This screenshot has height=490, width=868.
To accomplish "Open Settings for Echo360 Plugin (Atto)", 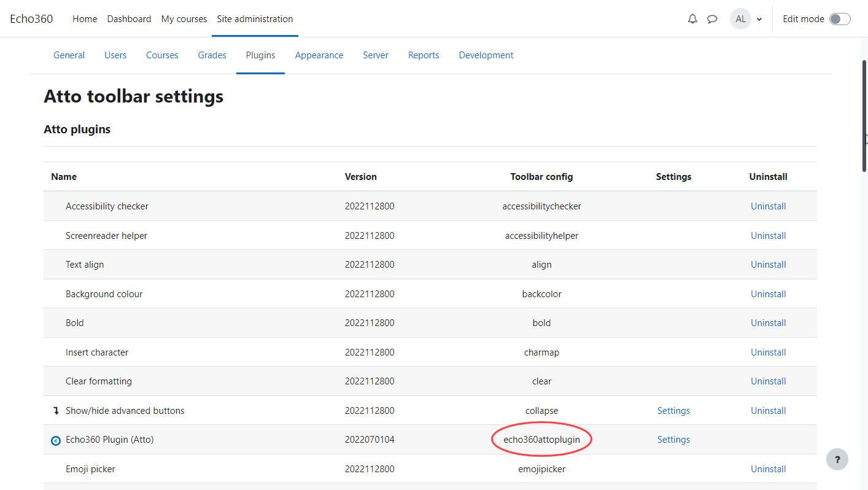I will coord(673,440).
